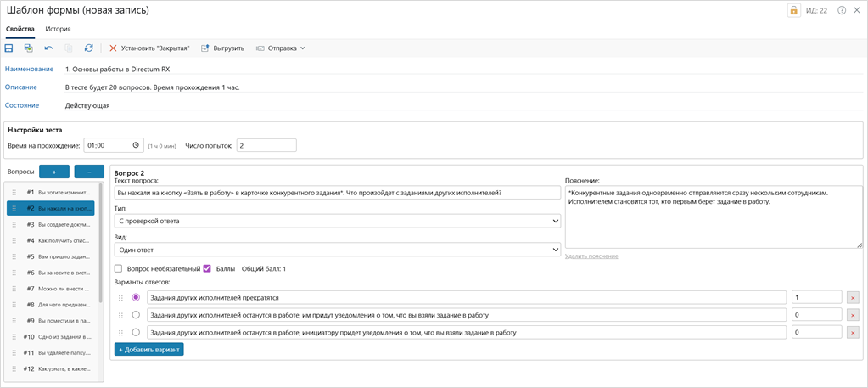Open help via the question mark icon
Screen dimensions: 868x388
[x=842, y=11]
